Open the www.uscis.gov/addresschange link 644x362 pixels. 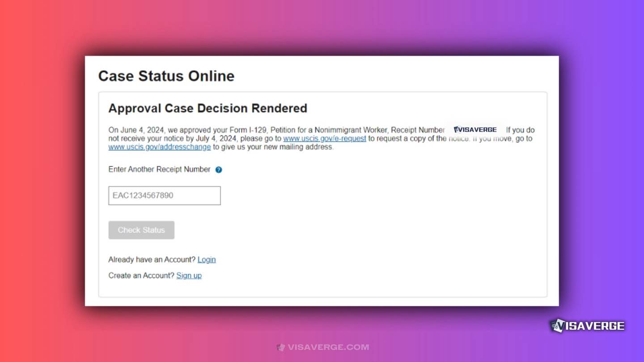(159, 147)
